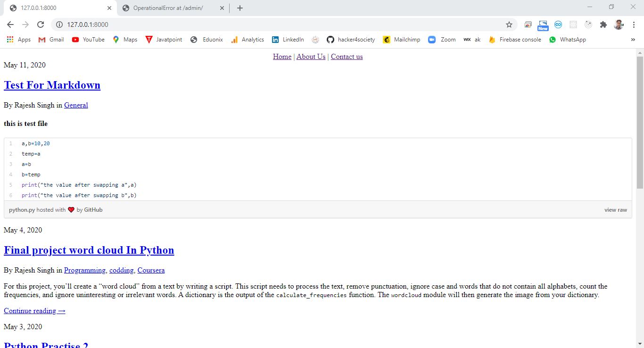Image resolution: width=644 pixels, height=348 pixels.
Task: Open the Zoom bookmark
Action: (x=442, y=40)
